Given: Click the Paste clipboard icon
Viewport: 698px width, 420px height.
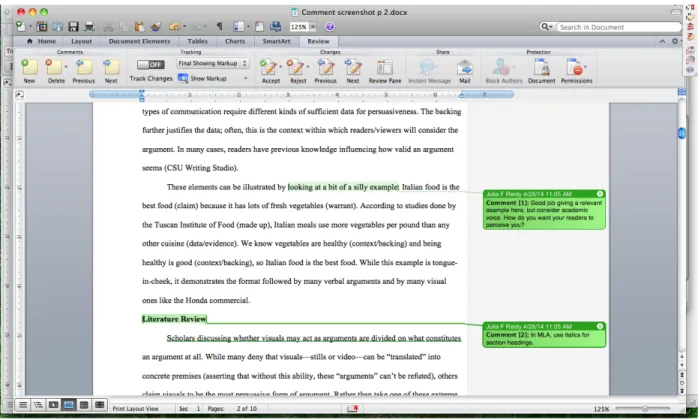Looking at the screenshot, I should (x=139, y=27).
